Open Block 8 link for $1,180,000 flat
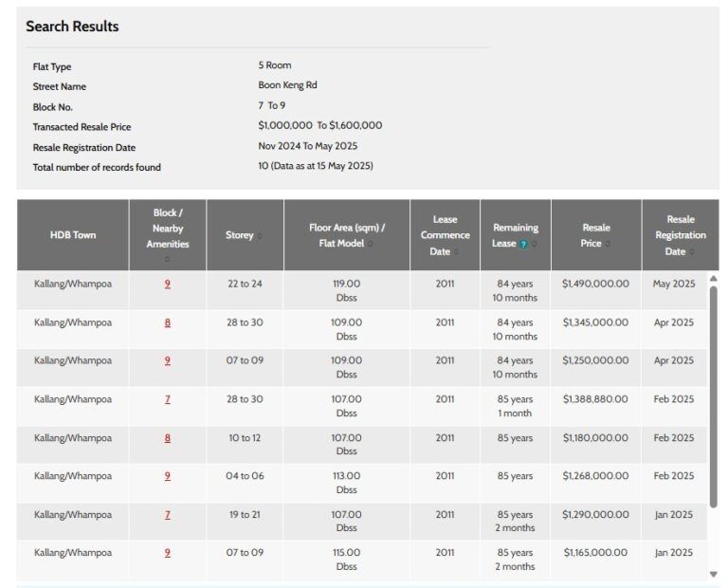The height and width of the screenshot is (588, 728). tap(168, 438)
